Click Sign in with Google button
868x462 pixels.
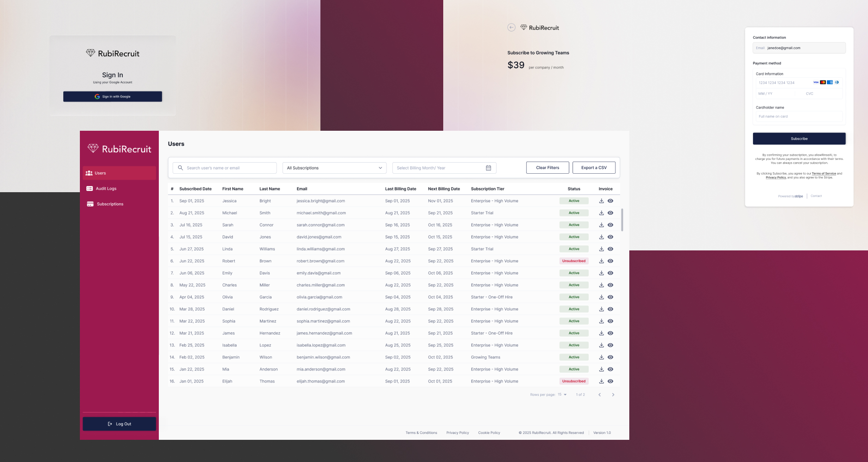[113, 97]
